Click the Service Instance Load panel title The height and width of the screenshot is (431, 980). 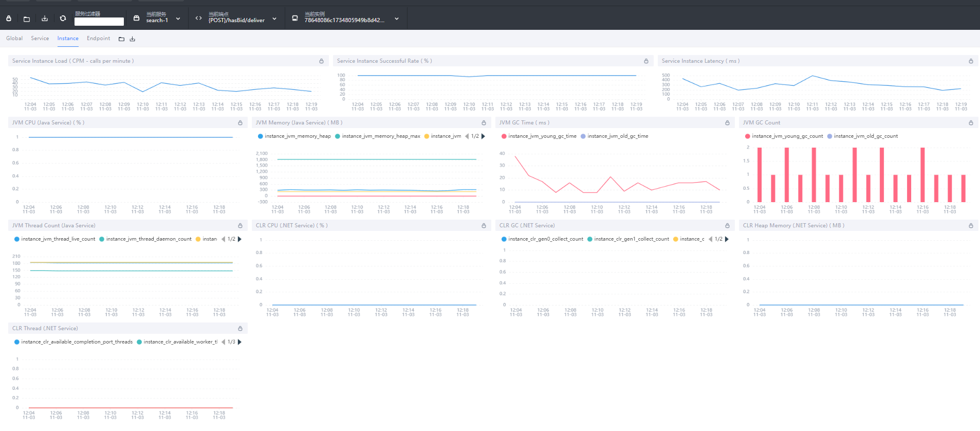(x=73, y=61)
